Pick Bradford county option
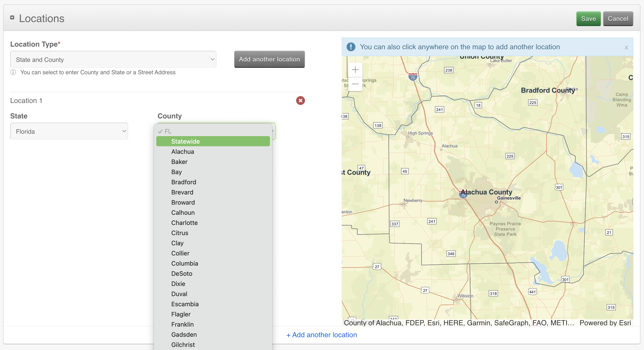 [183, 182]
